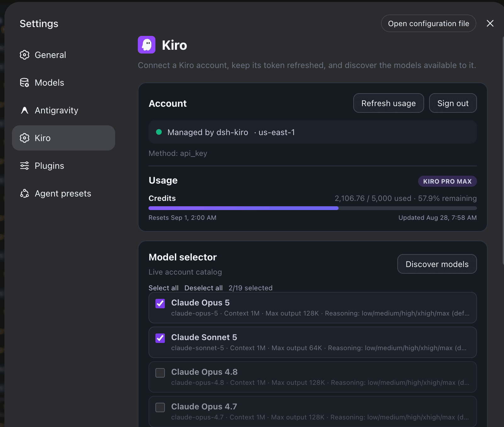The height and width of the screenshot is (427, 504).
Task: Click the claude-sonnet-5 details line
Action: (319, 348)
